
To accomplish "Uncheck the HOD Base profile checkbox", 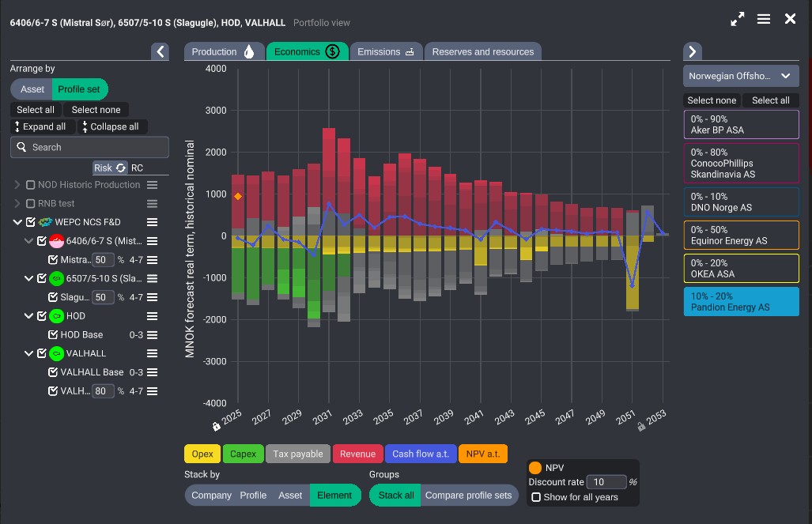I will point(53,334).
